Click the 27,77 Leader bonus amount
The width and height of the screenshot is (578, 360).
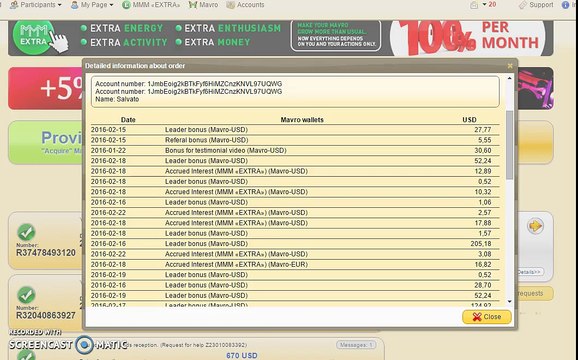tap(483, 130)
